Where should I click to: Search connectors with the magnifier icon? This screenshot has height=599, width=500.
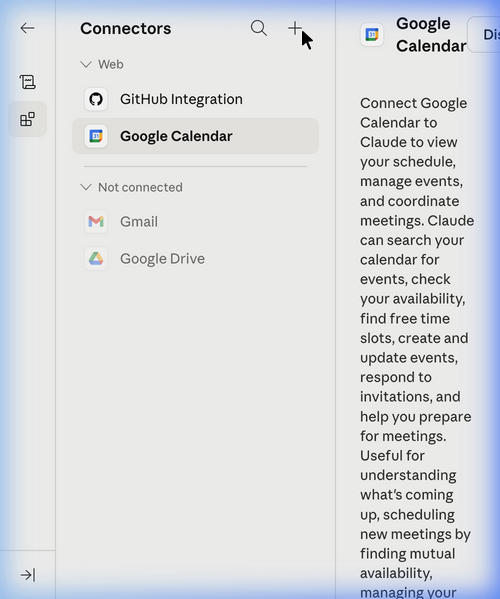pos(259,28)
